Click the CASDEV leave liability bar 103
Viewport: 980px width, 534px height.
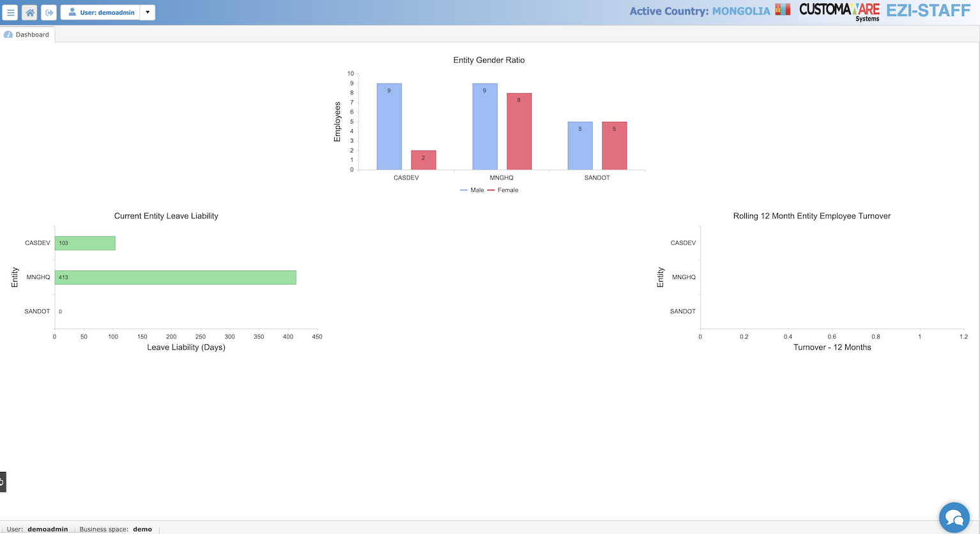click(x=85, y=243)
